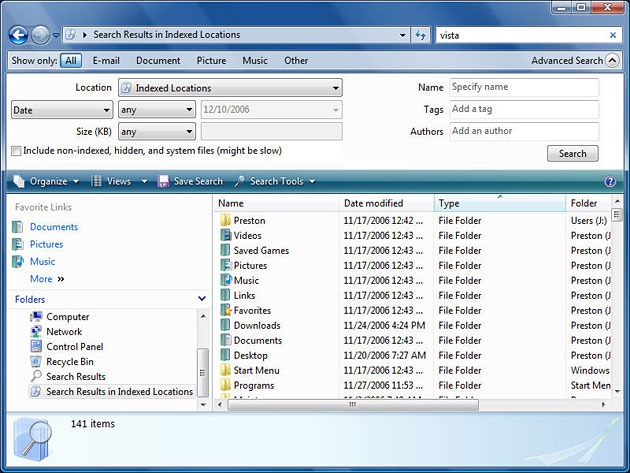
Task: Click the grayed Forward arrow button
Action: click(41, 35)
